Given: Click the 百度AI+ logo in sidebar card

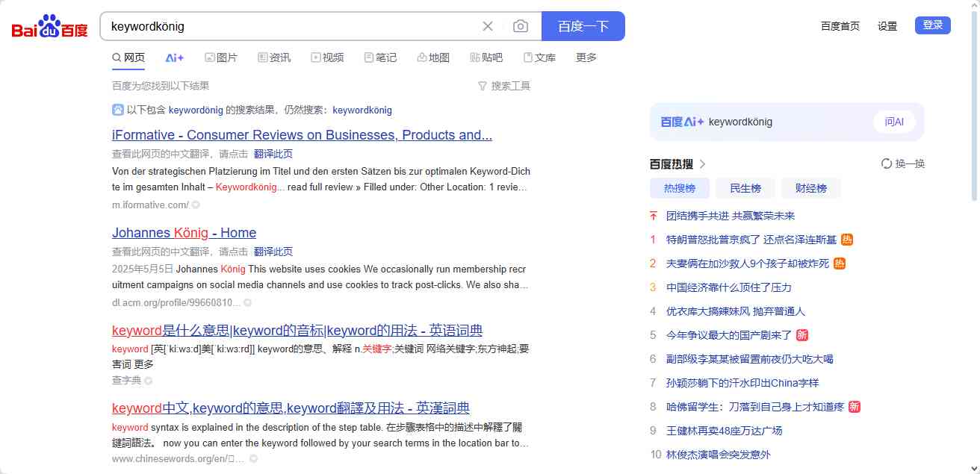Looking at the screenshot, I should (682, 122).
